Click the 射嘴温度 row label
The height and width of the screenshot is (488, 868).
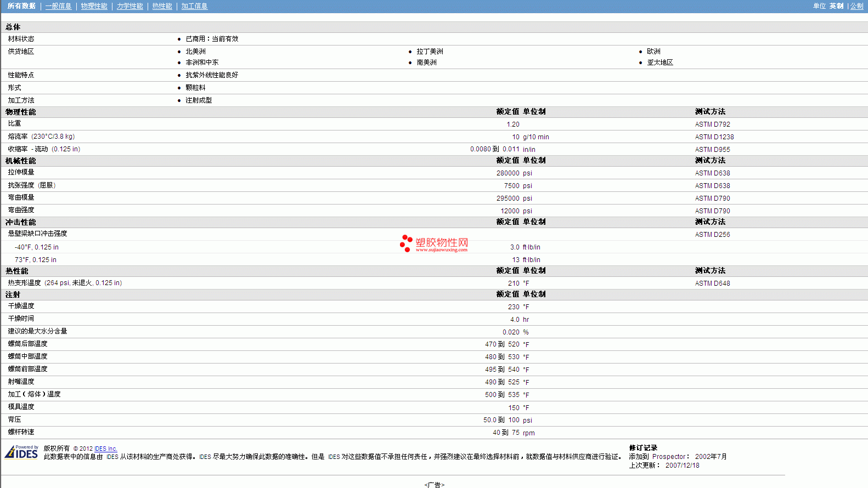point(21,382)
